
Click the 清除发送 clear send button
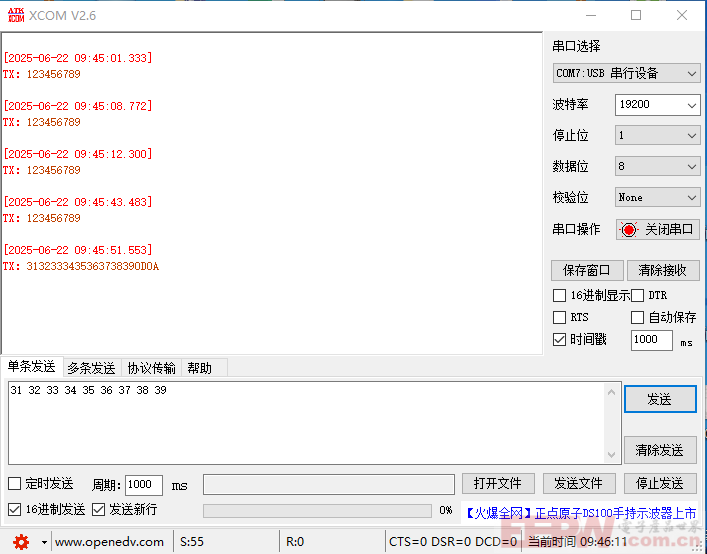(x=660, y=450)
